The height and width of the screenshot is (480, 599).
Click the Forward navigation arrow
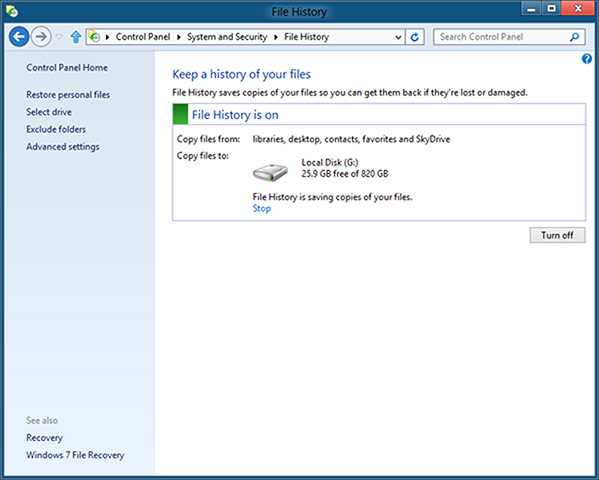[x=41, y=37]
